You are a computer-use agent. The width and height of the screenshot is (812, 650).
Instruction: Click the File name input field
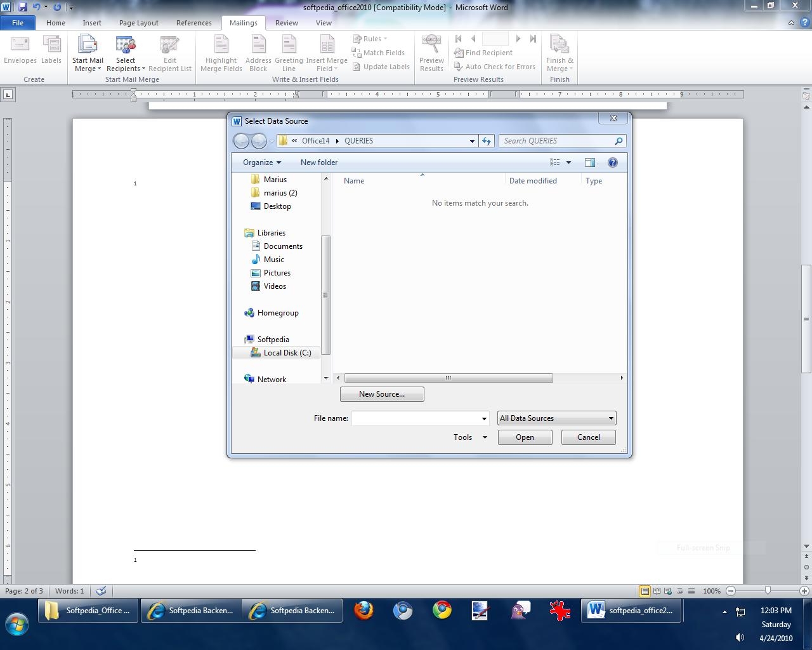(x=416, y=418)
